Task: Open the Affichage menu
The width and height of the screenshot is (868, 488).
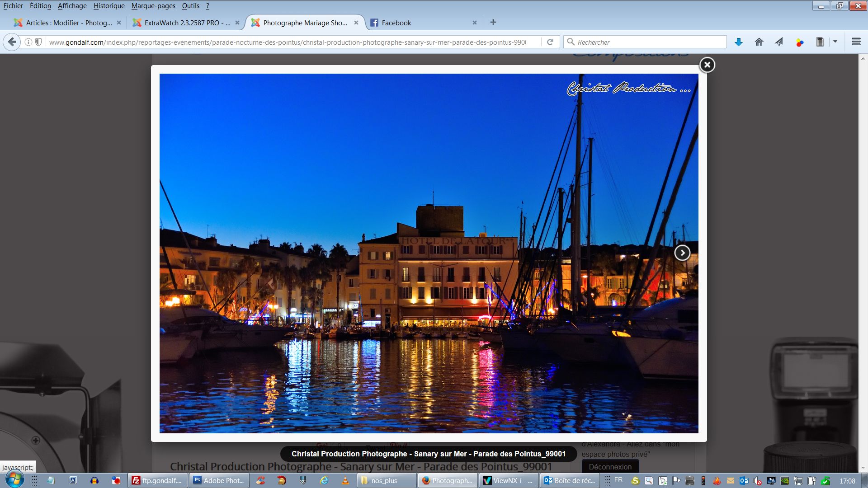Action: (72, 6)
